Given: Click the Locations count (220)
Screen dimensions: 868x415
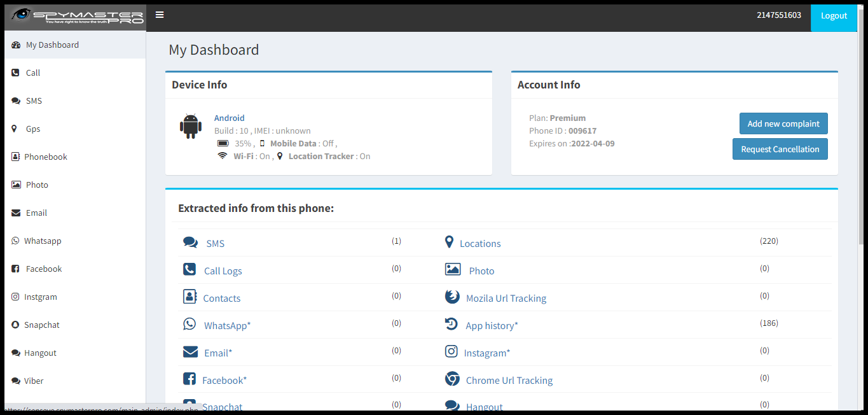Looking at the screenshot, I should click(x=769, y=241).
